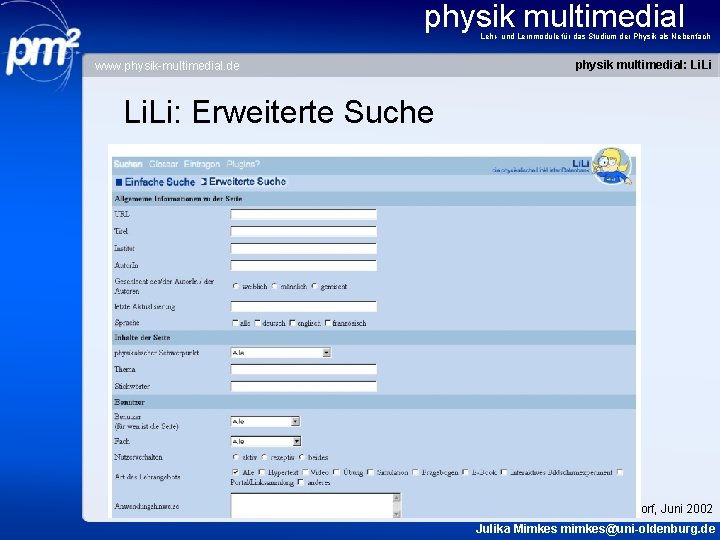Click the "LiLi: Erweiterte Suche" slide title
Screen dimensions: 720x540
(279, 112)
